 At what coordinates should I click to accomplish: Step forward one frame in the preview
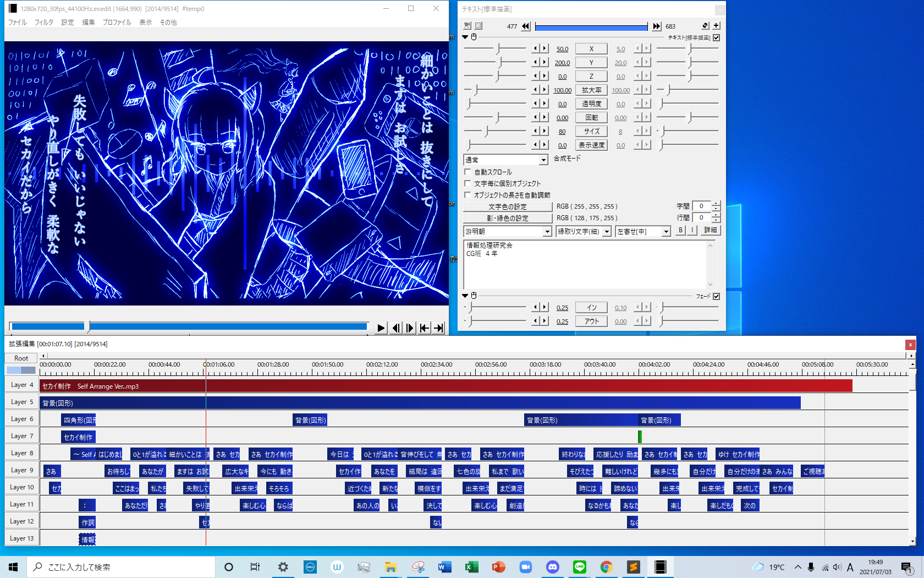410,328
